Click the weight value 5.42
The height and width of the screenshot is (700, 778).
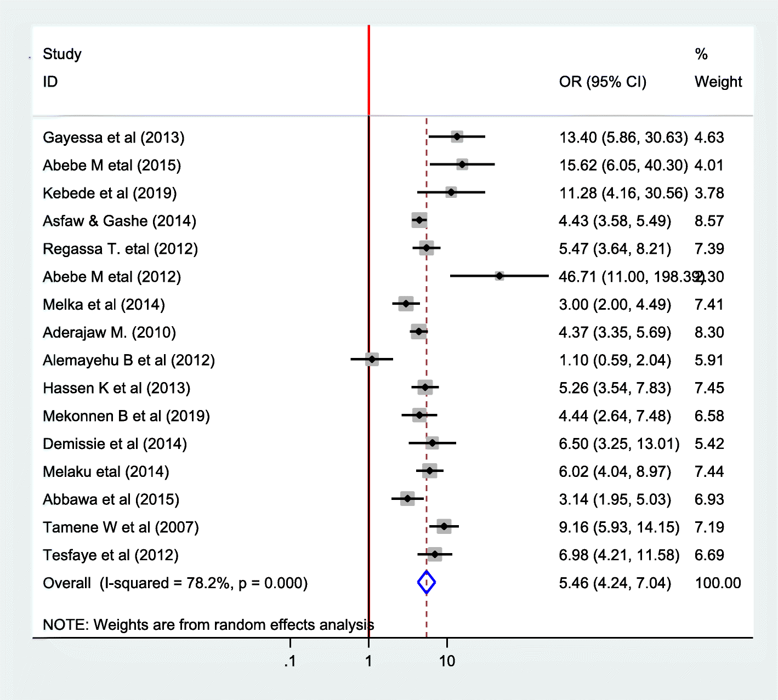(x=709, y=443)
